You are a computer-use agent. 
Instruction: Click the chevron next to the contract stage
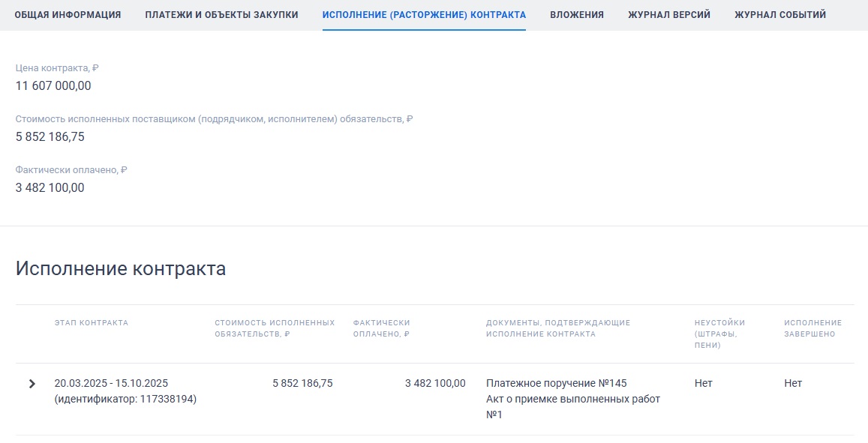pos(32,382)
